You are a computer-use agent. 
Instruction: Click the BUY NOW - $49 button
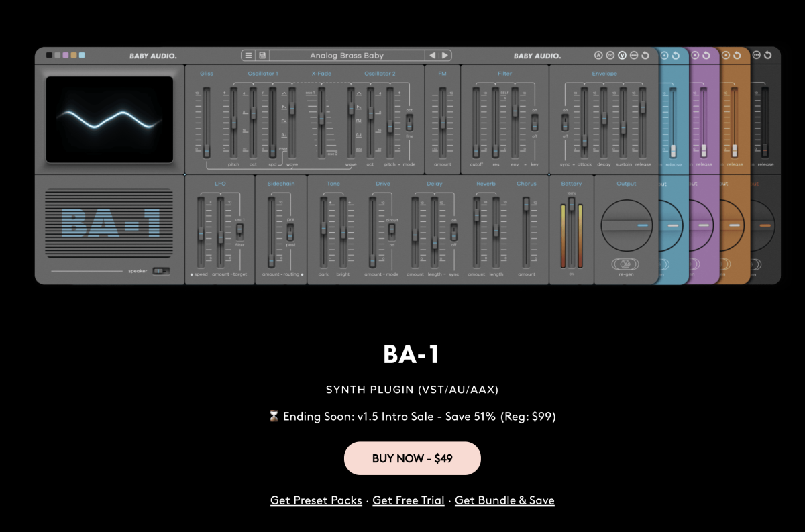413,458
